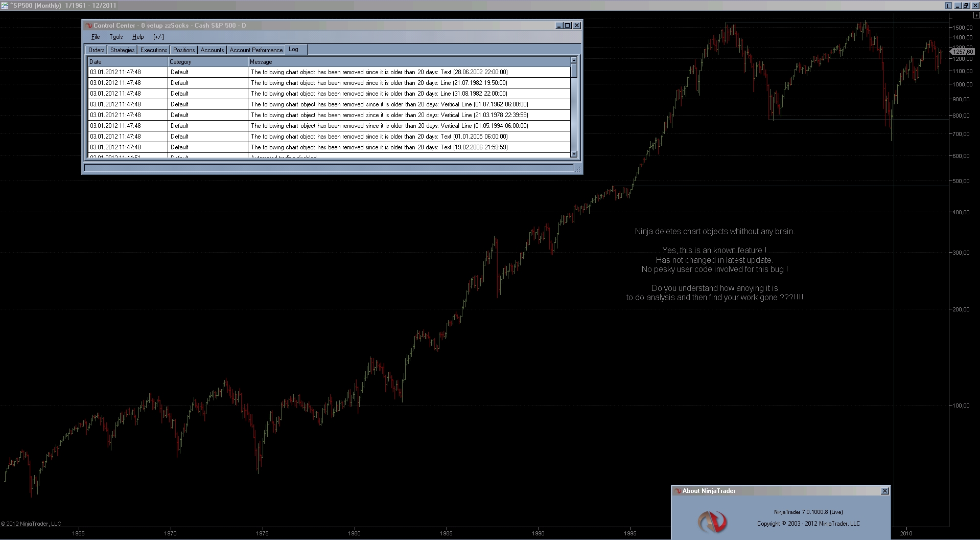Screen dimensions: 980x540
Task: Close the About NinjaTrader dialog
Action: coord(885,491)
